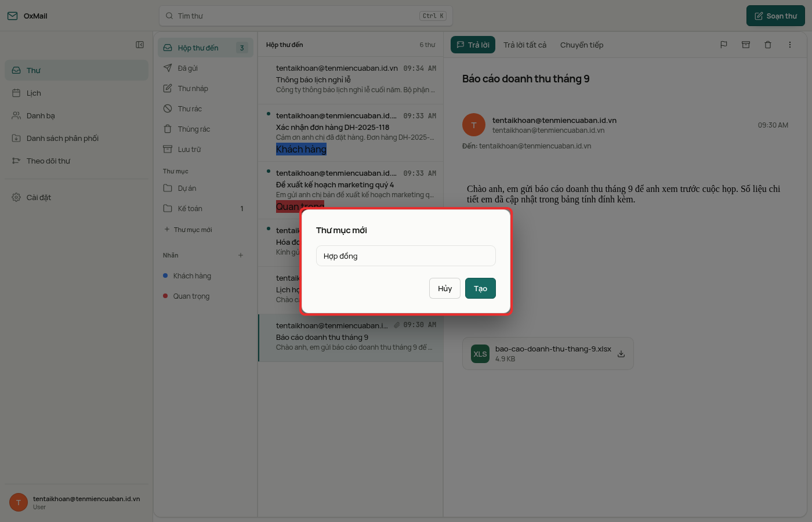This screenshot has width=812, height=522.
Task: Open the account menu for tentaikhoan user
Action: 77,502
